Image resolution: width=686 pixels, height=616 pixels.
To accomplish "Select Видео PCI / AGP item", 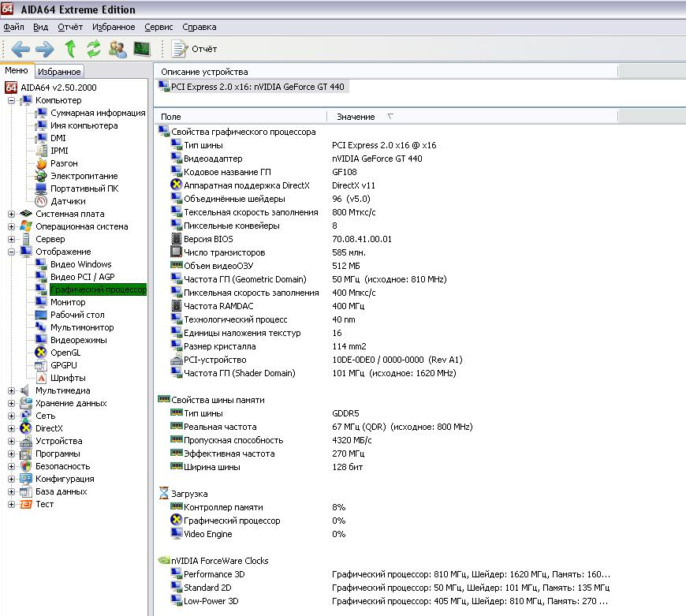I will click(82, 277).
